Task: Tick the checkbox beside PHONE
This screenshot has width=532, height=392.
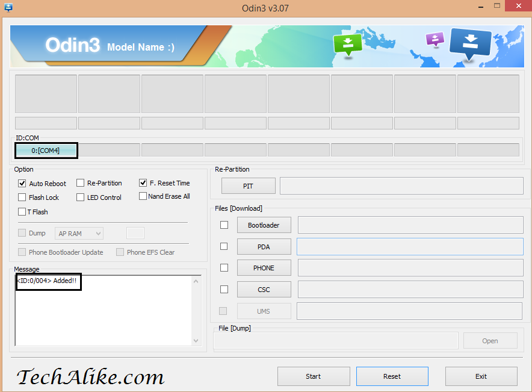Action: coord(224,268)
